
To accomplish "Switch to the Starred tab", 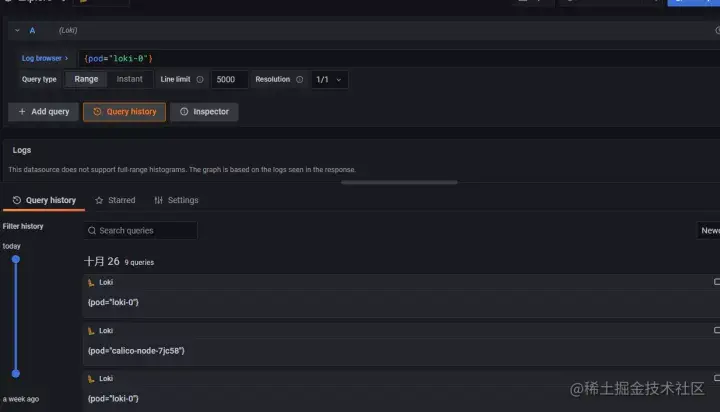I will (115, 200).
